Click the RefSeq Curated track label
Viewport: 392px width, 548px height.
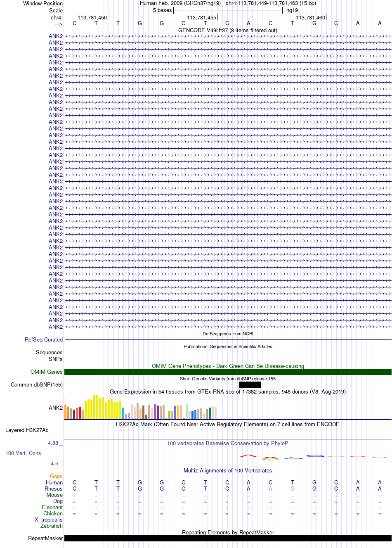point(44,340)
